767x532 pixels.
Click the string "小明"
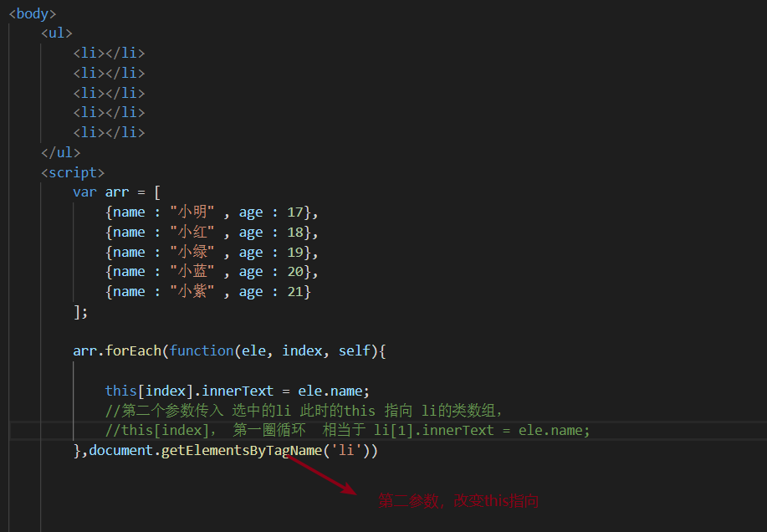point(192,212)
